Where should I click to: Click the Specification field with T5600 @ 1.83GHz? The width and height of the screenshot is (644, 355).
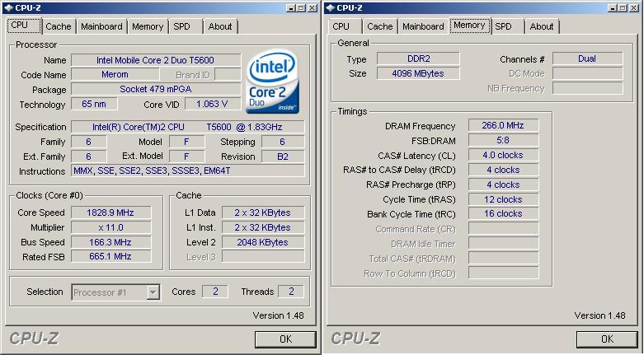188,127
